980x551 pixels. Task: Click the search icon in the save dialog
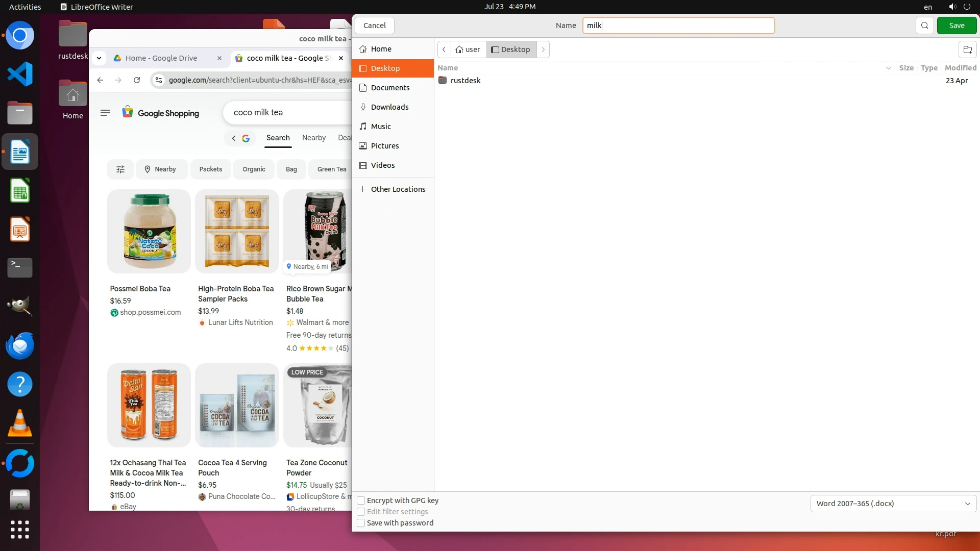pyautogui.click(x=924, y=26)
